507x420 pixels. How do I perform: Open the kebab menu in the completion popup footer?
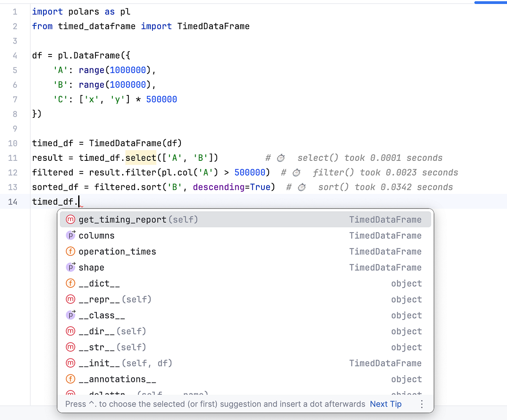[421, 404]
